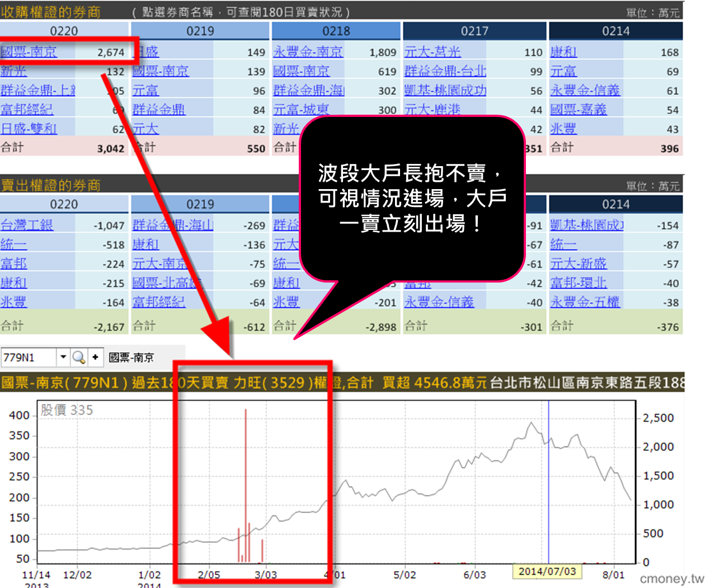
Task: Open 富邦經紀 link in 0220 buy column
Action: pos(27,109)
